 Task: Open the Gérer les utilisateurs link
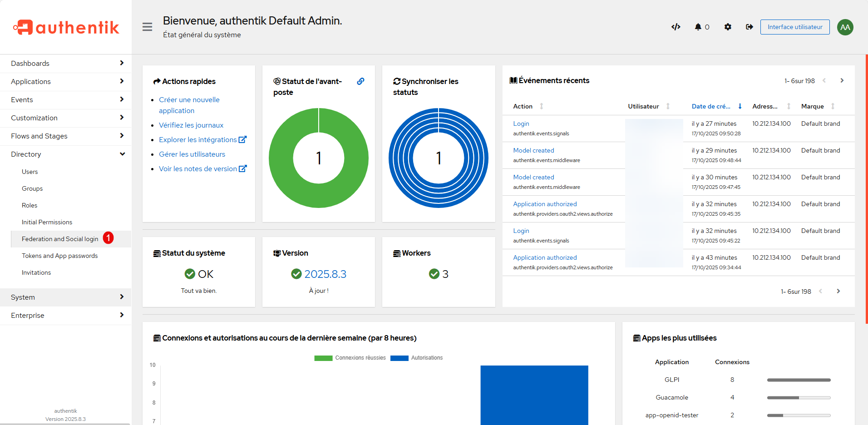(x=192, y=154)
